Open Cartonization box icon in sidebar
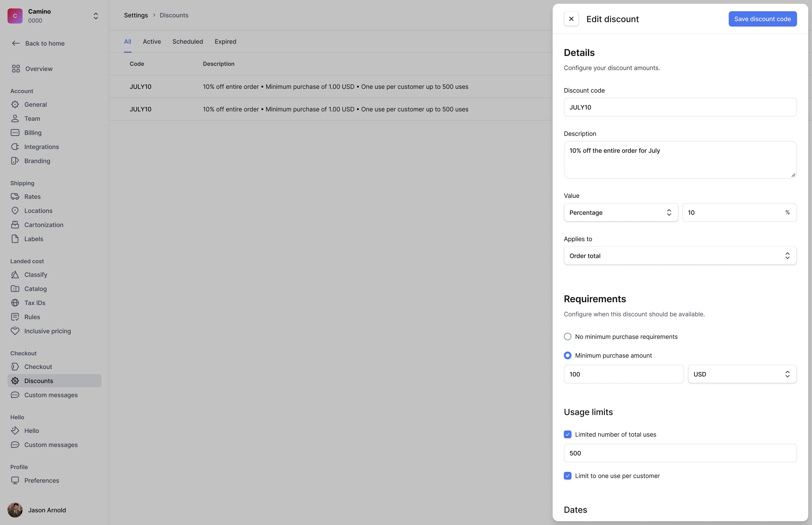812x525 pixels. [x=15, y=225]
